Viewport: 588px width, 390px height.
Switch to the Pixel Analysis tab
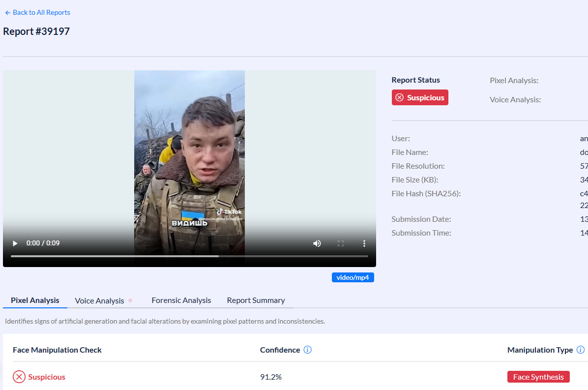[x=35, y=300]
